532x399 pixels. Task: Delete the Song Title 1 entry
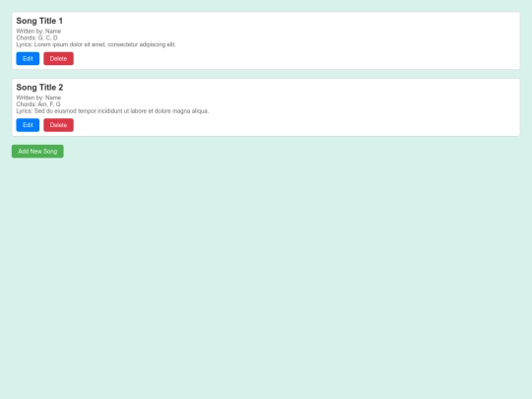[58, 59]
